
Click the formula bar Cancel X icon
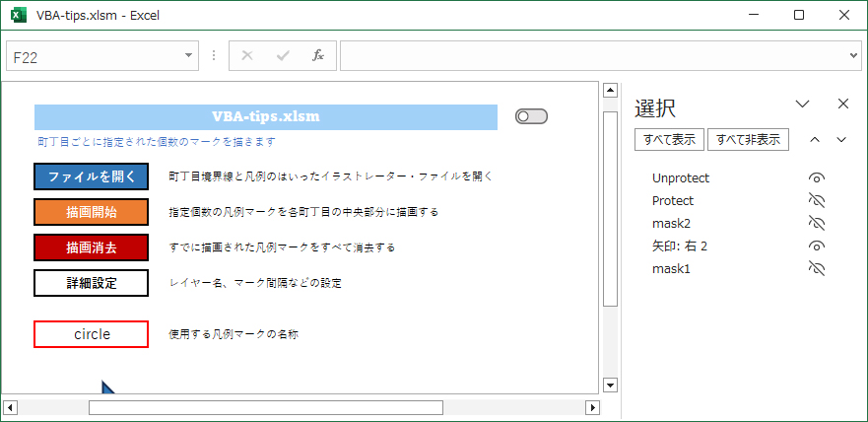[247, 56]
